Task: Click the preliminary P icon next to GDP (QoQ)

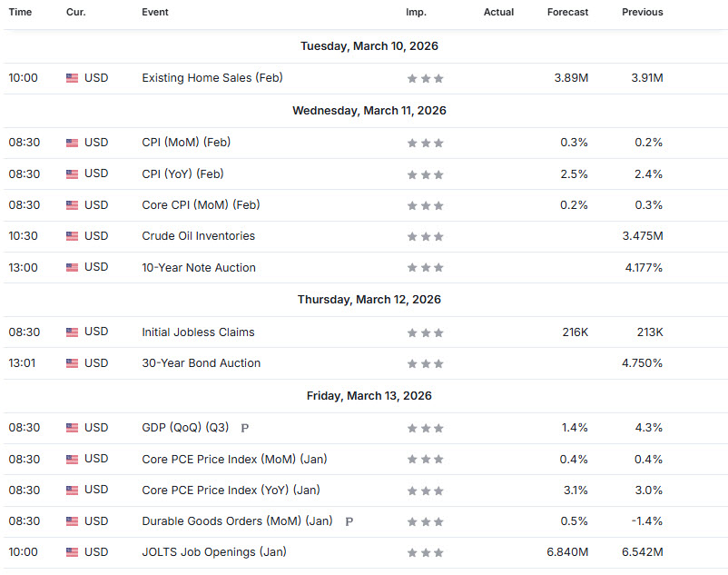Action: (x=245, y=428)
